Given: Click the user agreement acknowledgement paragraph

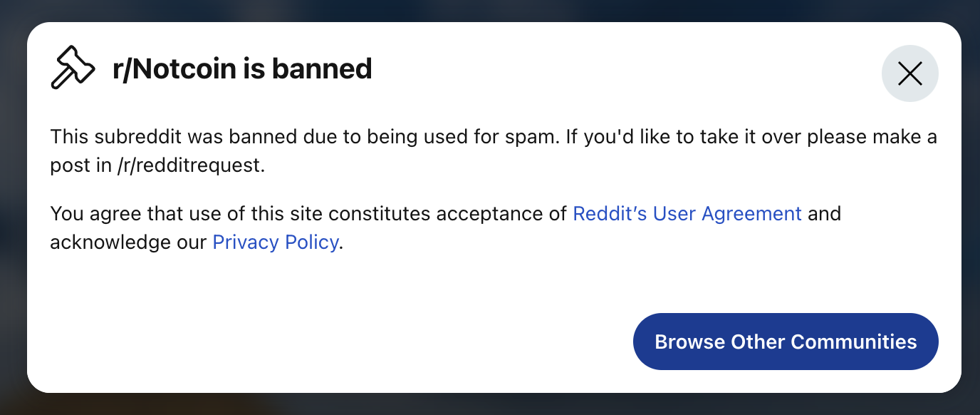Looking at the screenshot, I should (x=446, y=228).
